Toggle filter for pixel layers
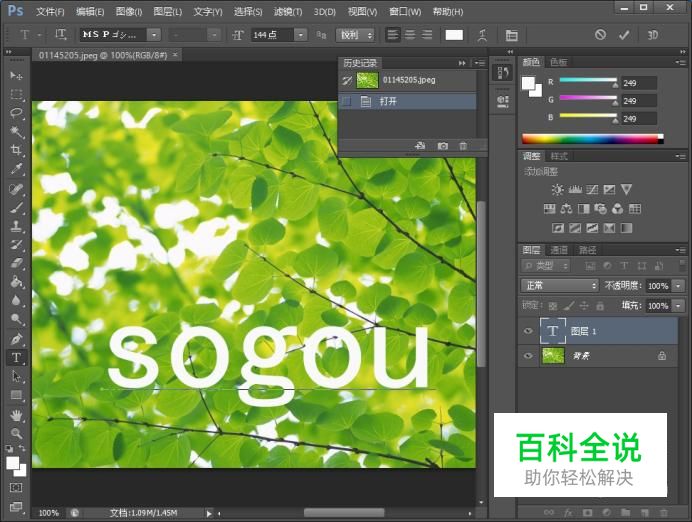 click(590, 266)
